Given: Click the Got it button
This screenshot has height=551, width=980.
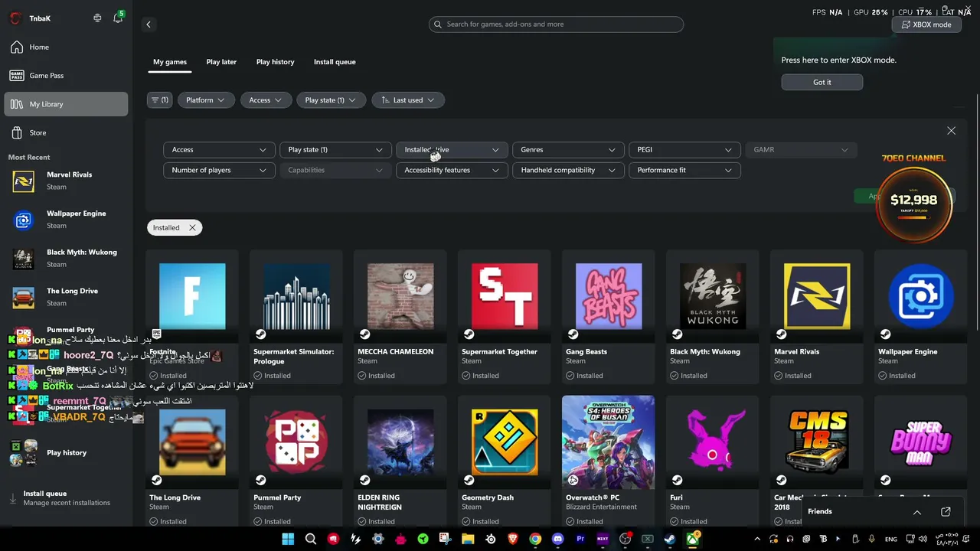Looking at the screenshot, I should [822, 82].
